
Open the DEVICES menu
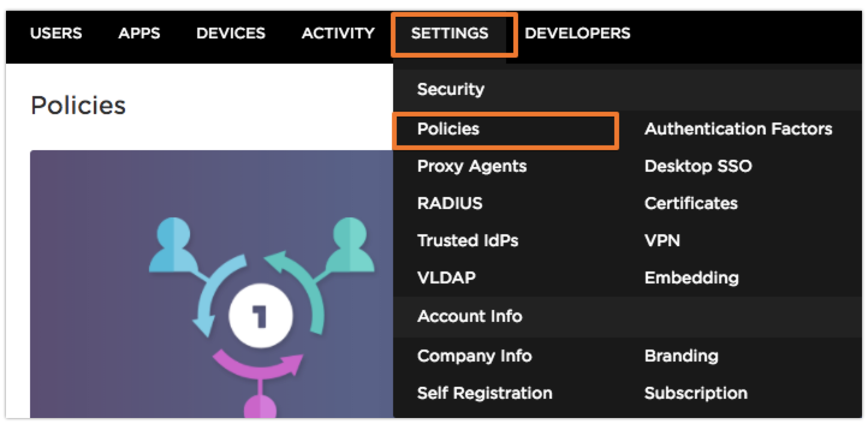(231, 34)
